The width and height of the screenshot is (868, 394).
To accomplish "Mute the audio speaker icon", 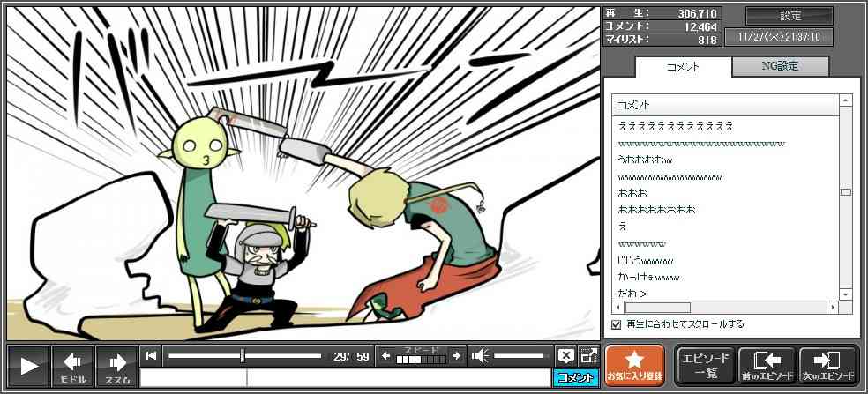I will [x=481, y=356].
